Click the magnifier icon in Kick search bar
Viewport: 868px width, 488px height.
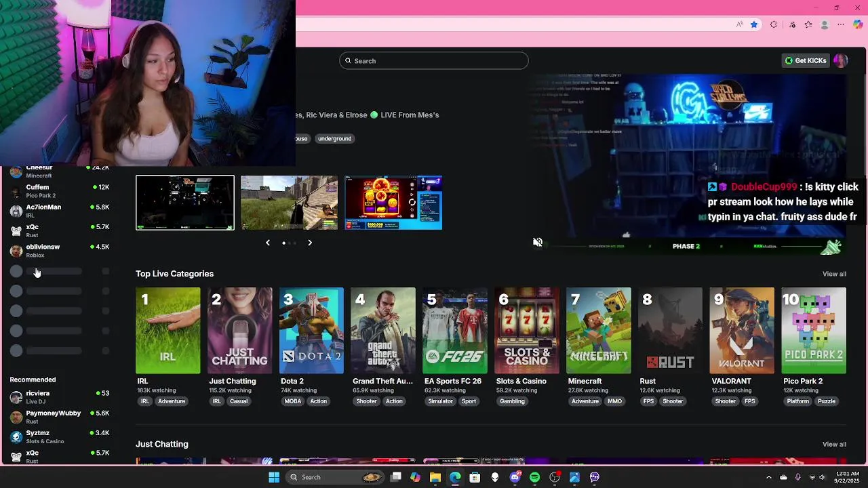pyautogui.click(x=349, y=61)
